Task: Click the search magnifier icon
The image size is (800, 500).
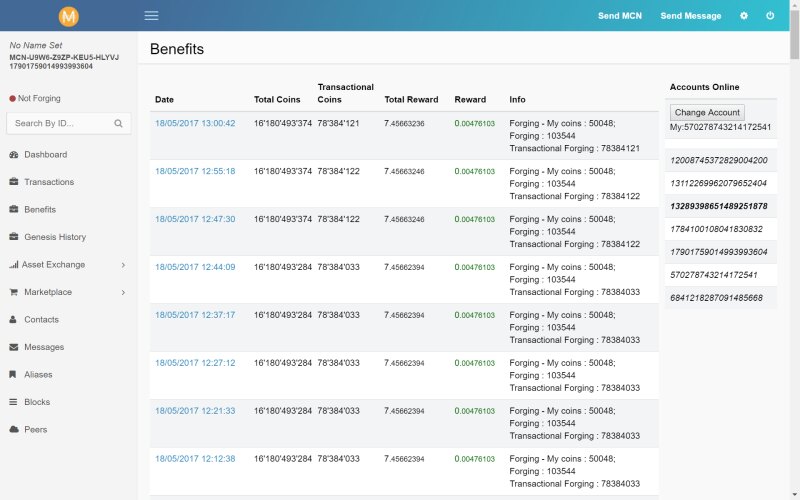Action: pos(118,124)
